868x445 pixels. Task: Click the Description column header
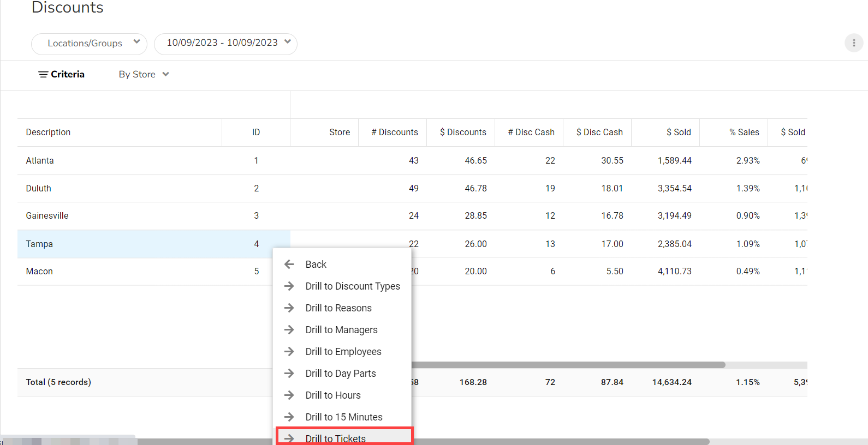coord(48,133)
